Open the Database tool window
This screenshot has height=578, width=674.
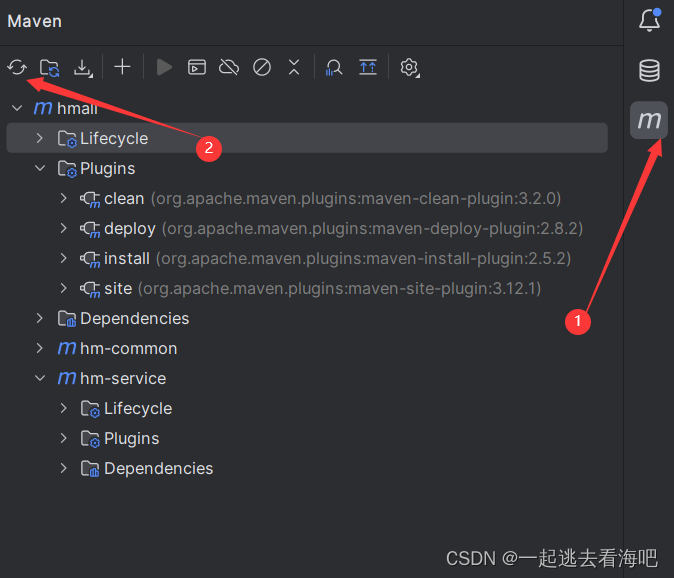(x=649, y=70)
